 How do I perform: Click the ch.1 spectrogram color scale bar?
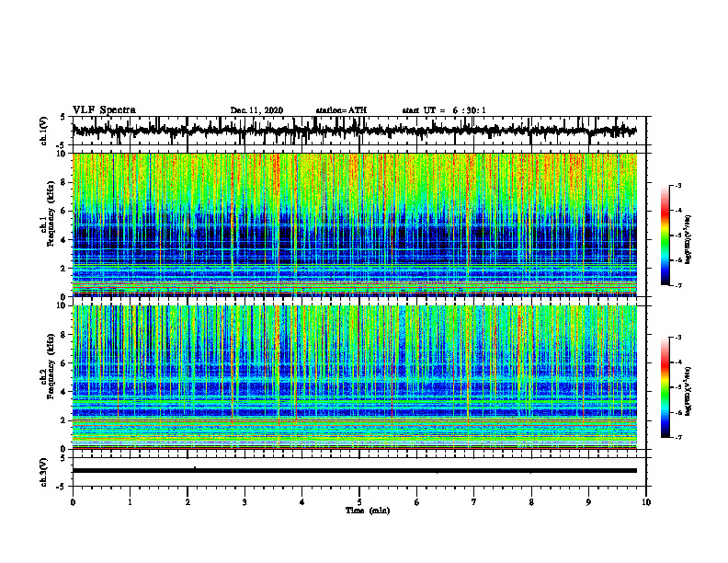point(665,236)
